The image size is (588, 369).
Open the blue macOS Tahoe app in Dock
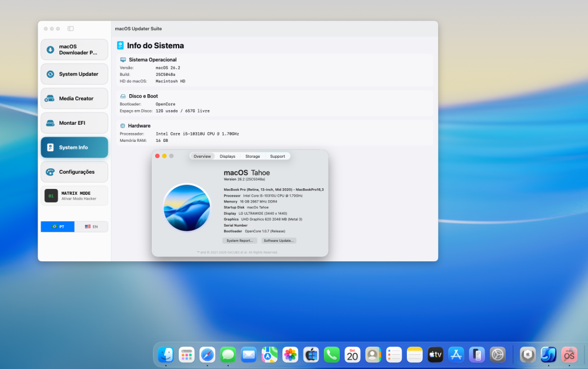[548, 355]
